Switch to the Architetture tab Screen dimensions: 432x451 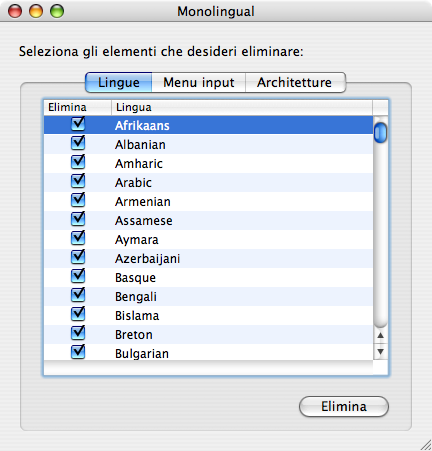(x=295, y=82)
